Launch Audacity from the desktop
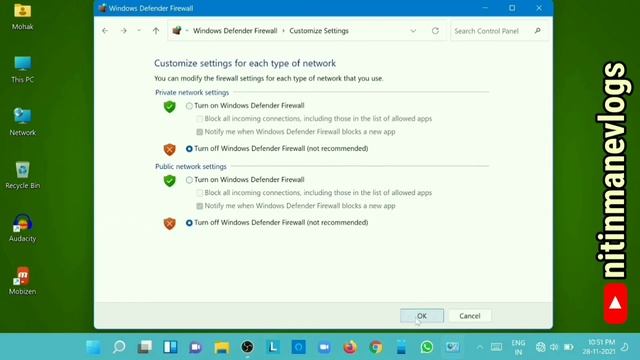This screenshot has height=360, width=640. [x=22, y=228]
